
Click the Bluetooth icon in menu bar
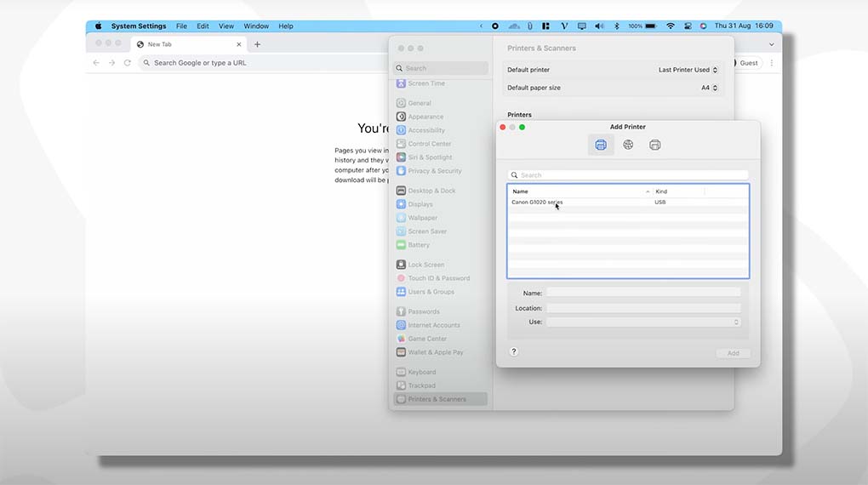[x=616, y=26]
